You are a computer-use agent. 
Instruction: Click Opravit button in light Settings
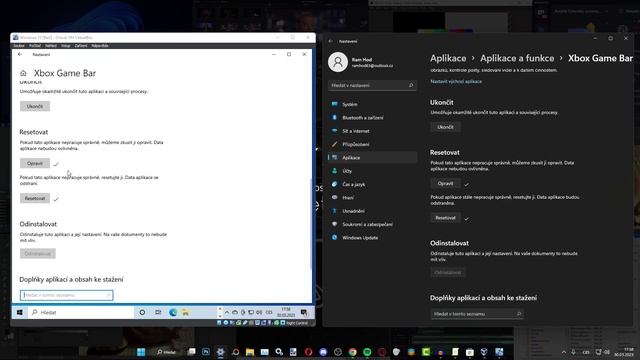[x=35, y=163]
